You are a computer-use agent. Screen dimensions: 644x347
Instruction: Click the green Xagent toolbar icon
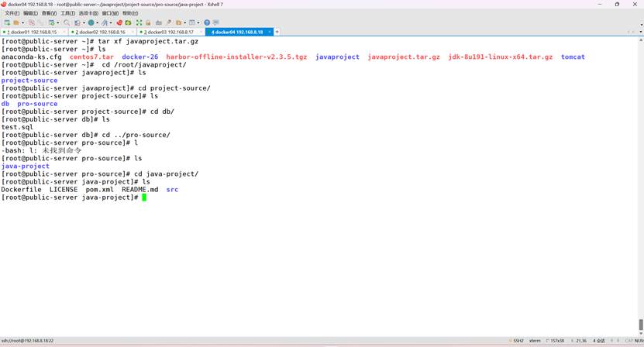point(128,22)
